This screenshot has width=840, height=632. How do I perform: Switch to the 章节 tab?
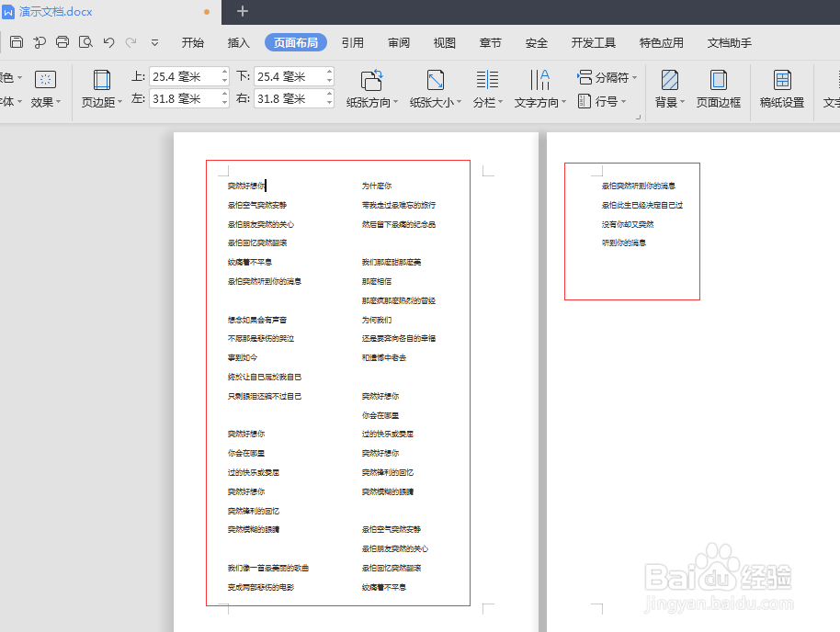[490, 43]
